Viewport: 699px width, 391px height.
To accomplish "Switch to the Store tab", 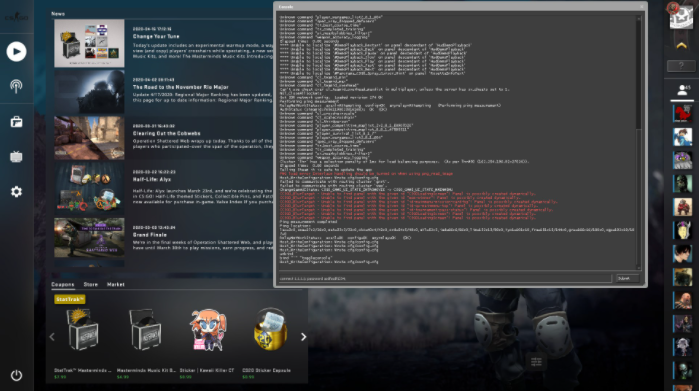I will tap(90, 284).
